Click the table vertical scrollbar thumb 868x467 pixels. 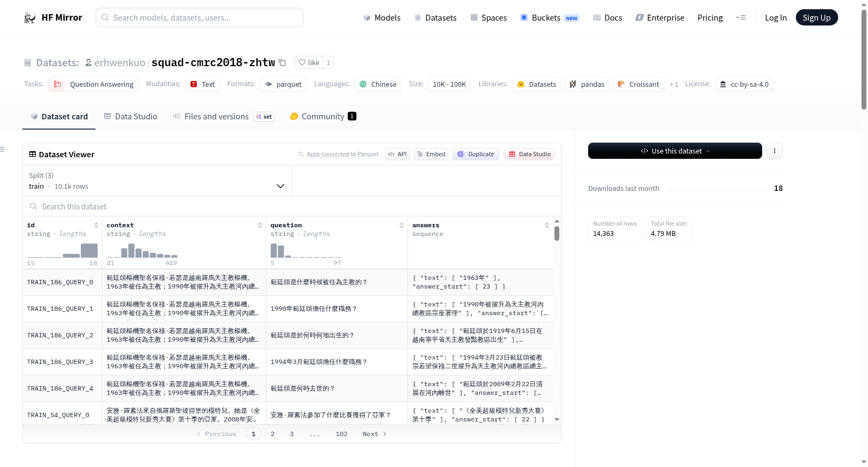(x=557, y=233)
